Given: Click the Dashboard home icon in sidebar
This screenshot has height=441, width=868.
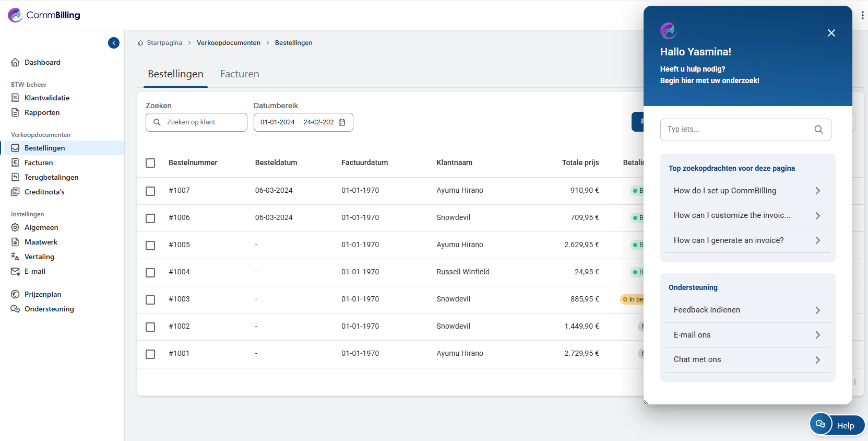Looking at the screenshot, I should coord(16,62).
